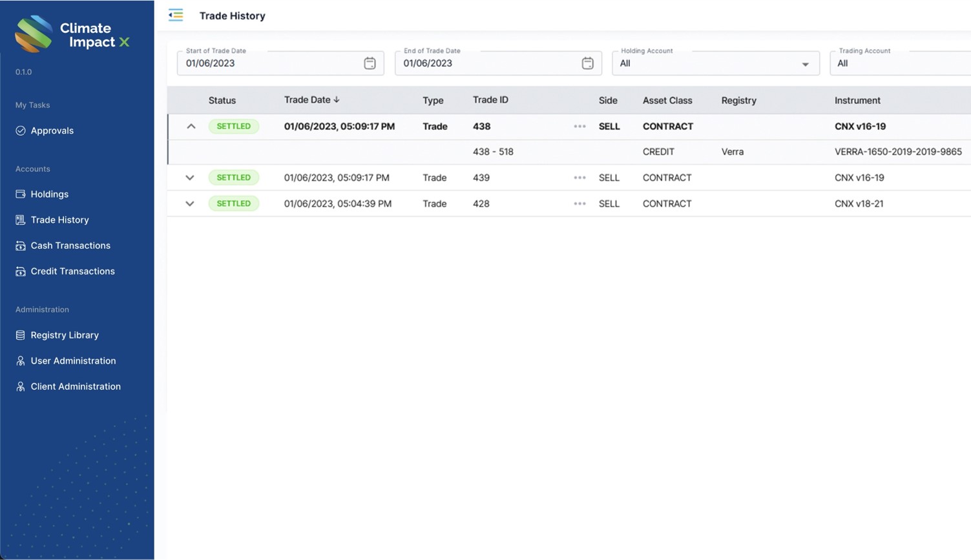Image resolution: width=971 pixels, height=560 pixels.
Task: Click the User Administration person icon
Action: click(21, 361)
